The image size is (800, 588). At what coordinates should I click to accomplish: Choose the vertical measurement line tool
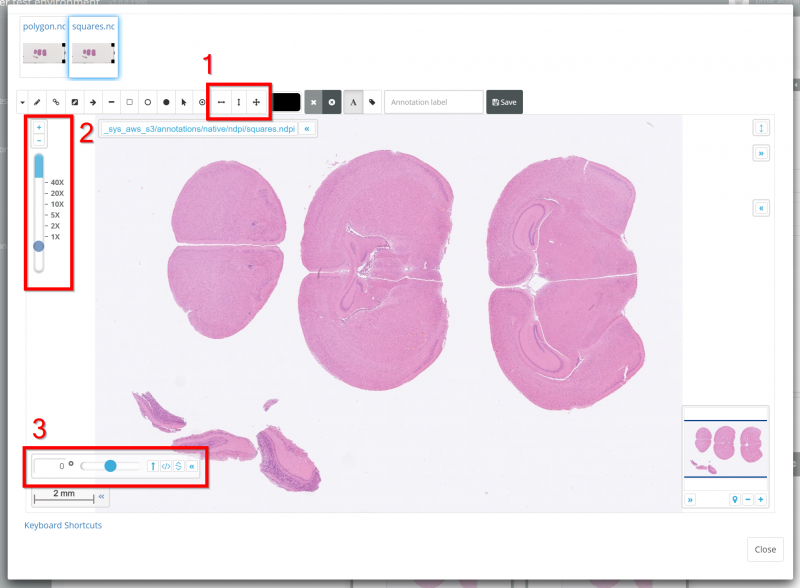point(238,102)
